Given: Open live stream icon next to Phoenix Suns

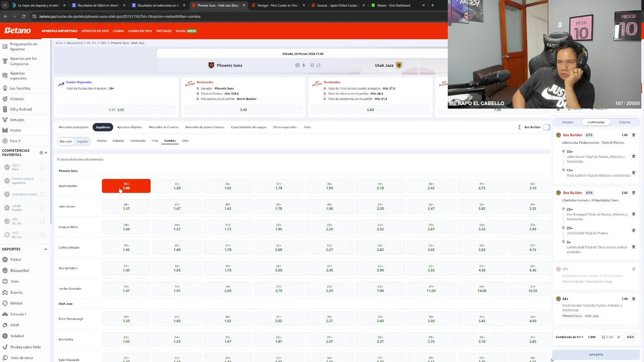Looking at the screenshot, I should (x=297, y=65).
